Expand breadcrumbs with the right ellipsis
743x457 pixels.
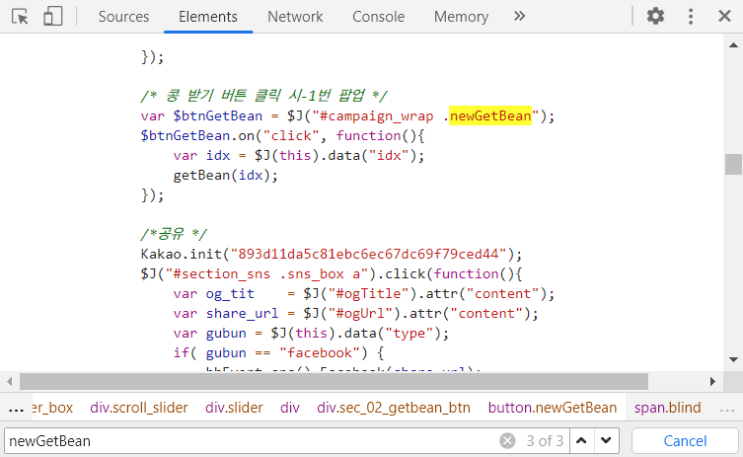coord(726,409)
